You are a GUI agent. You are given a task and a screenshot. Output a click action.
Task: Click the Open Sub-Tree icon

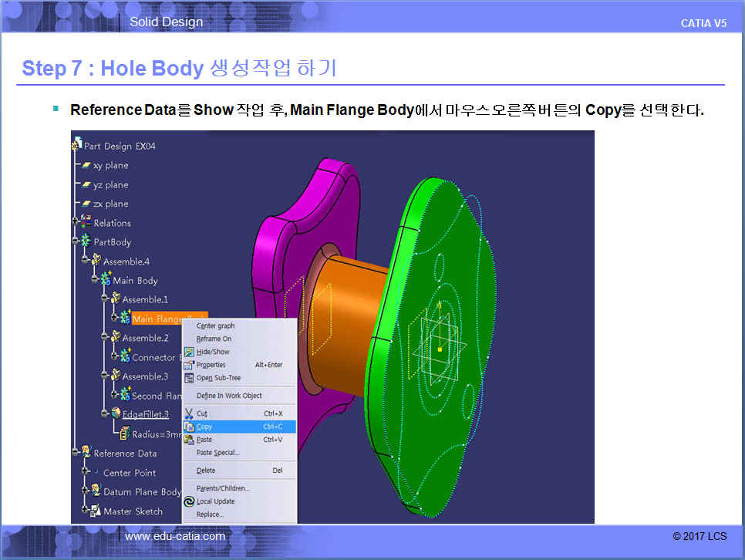tap(189, 378)
